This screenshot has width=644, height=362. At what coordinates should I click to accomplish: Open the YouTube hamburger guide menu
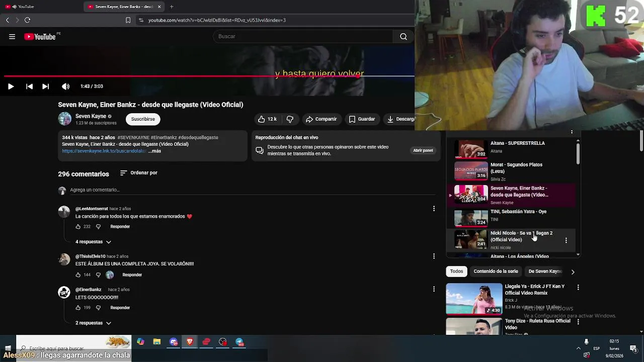tap(12, 37)
